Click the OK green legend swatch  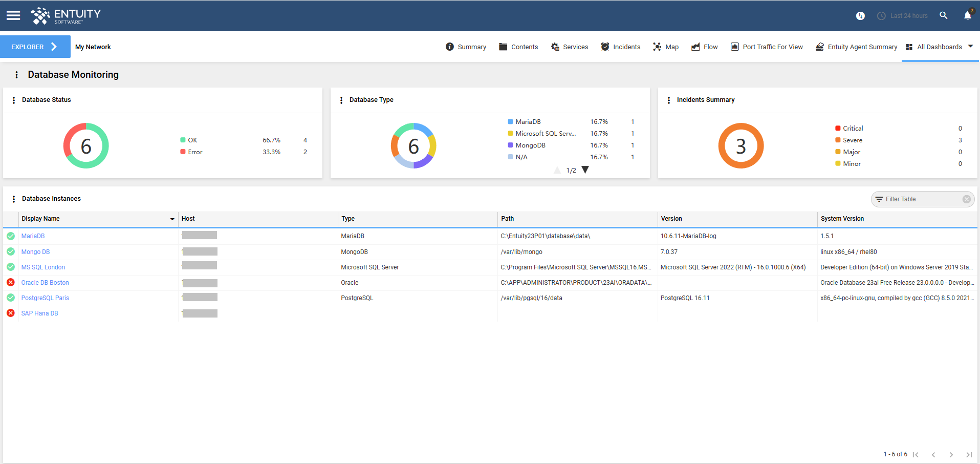pyautogui.click(x=183, y=140)
